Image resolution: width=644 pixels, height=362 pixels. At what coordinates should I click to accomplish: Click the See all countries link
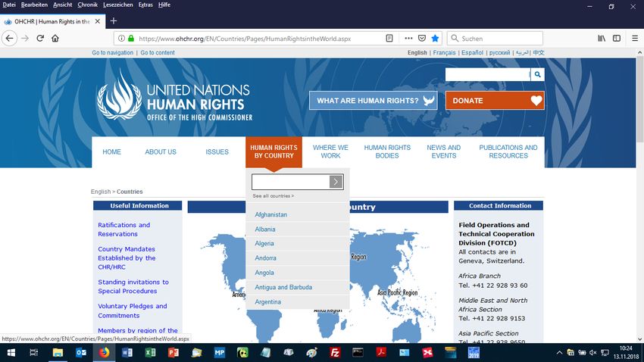[273, 196]
